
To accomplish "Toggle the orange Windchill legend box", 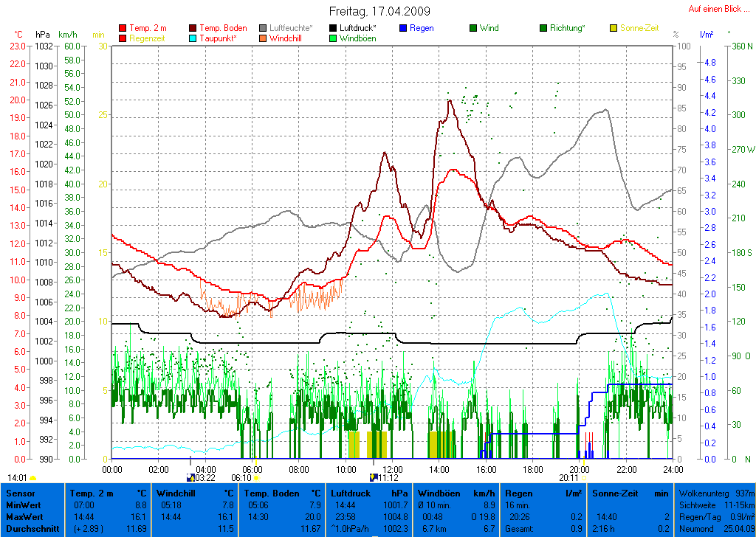I will 264,38.
